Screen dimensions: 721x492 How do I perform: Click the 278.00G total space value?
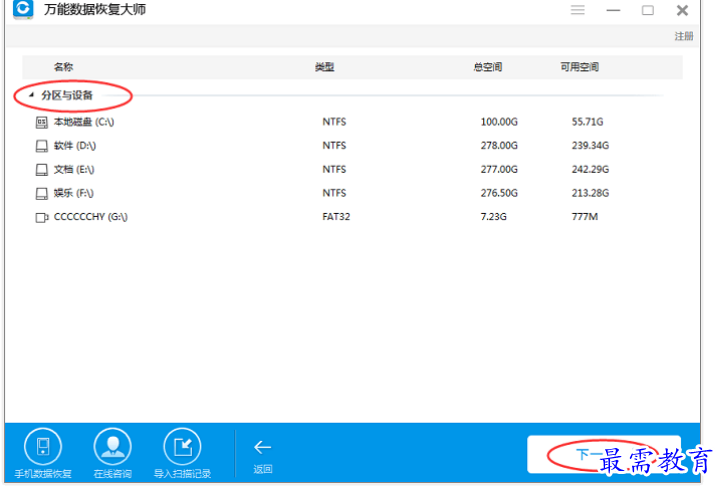click(x=499, y=146)
